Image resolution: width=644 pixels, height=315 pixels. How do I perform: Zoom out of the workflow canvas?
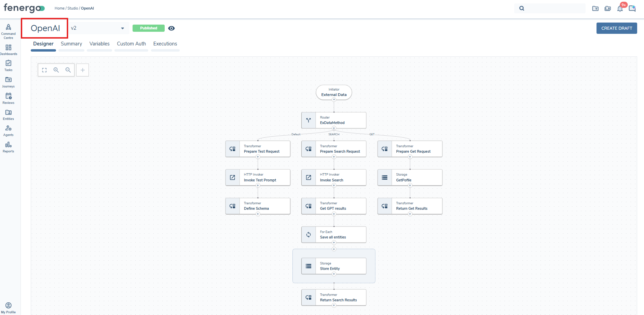[x=68, y=70]
